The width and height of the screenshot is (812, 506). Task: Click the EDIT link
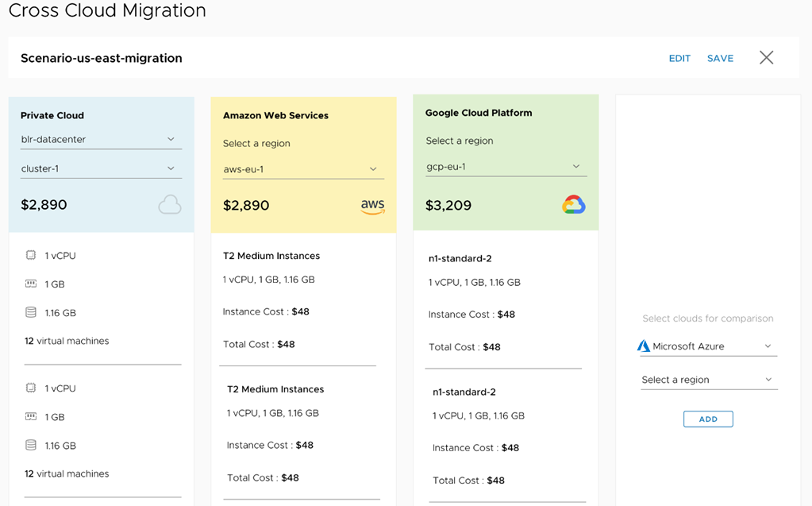click(x=679, y=58)
